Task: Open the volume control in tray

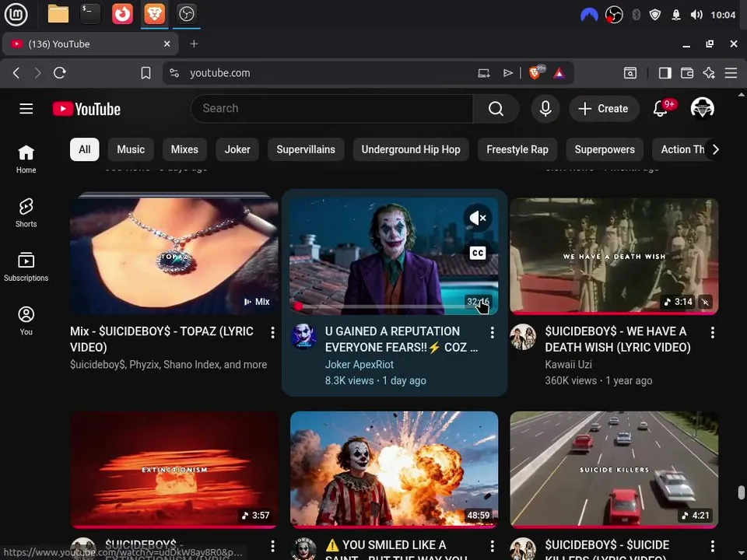Action: (696, 15)
